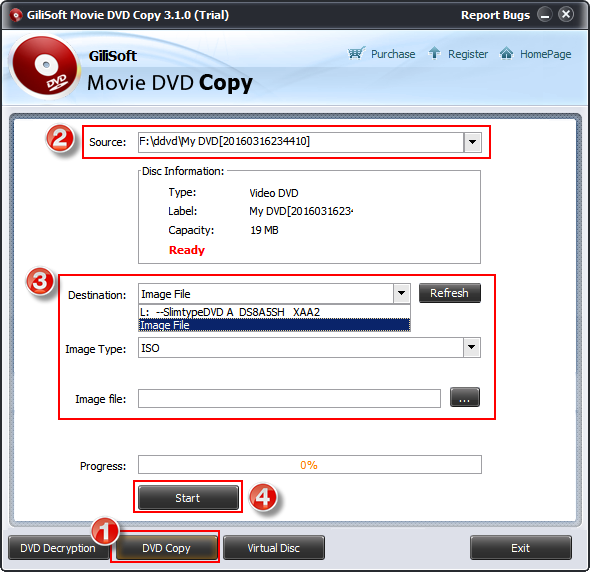Switch to DVD Decryption tab
The height and width of the screenshot is (572, 590).
[58, 548]
